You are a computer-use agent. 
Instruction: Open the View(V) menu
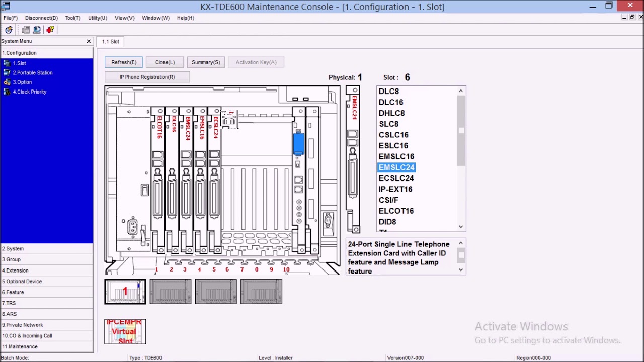point(124,18)
